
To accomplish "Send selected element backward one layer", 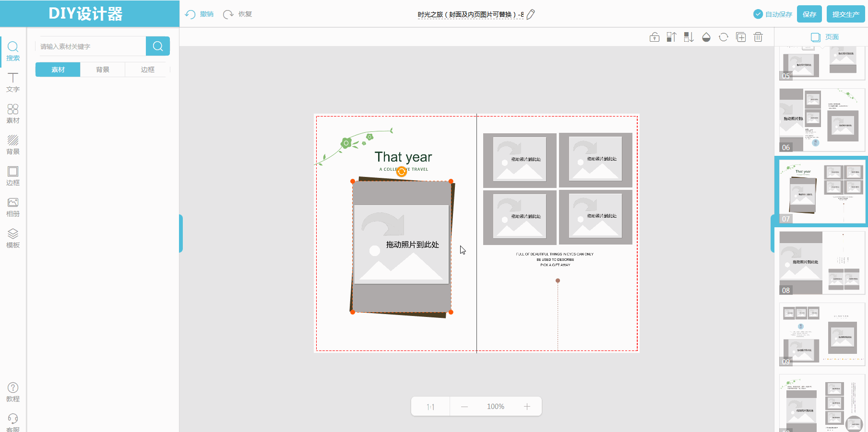I will coord(689,37).
